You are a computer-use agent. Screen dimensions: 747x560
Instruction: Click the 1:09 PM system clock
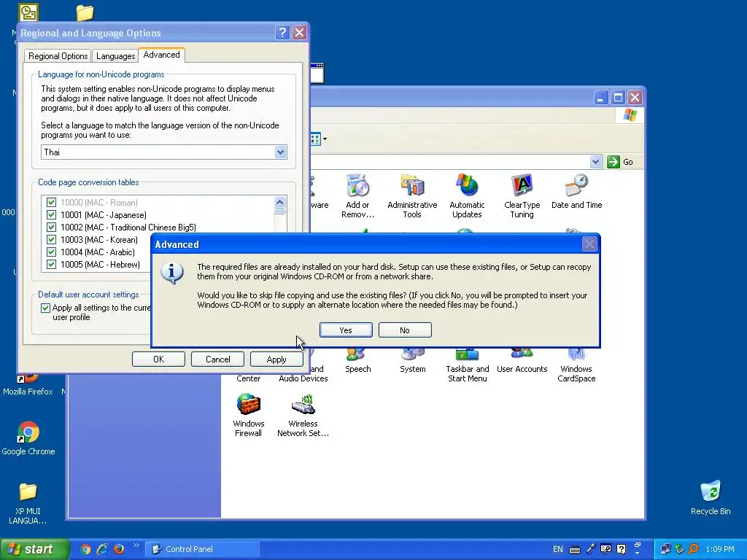pos(720,549)
